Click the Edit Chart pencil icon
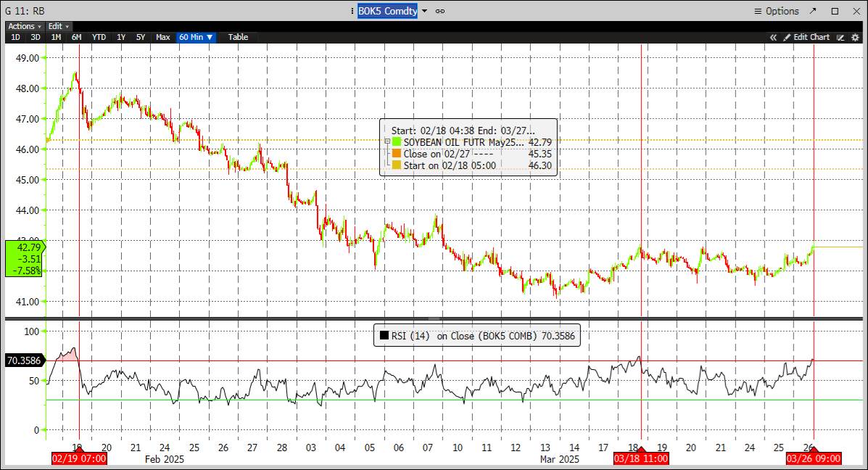Image resolution: width=868 pixels, height=470 pixels. [788, 37]
